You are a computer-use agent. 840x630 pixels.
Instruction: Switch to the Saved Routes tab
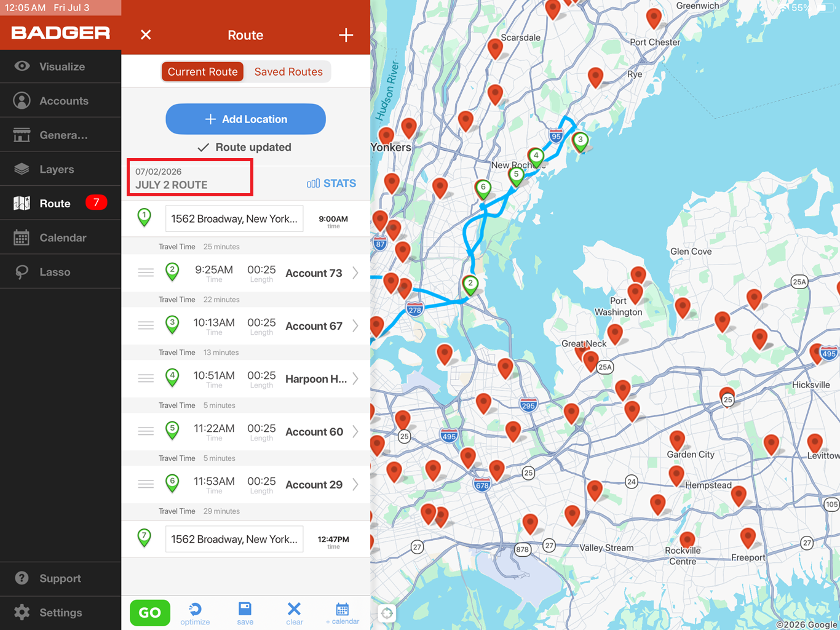288,72
